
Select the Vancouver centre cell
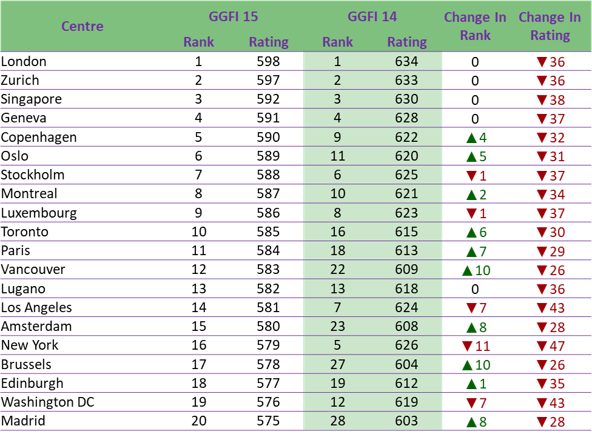[33, 270]
